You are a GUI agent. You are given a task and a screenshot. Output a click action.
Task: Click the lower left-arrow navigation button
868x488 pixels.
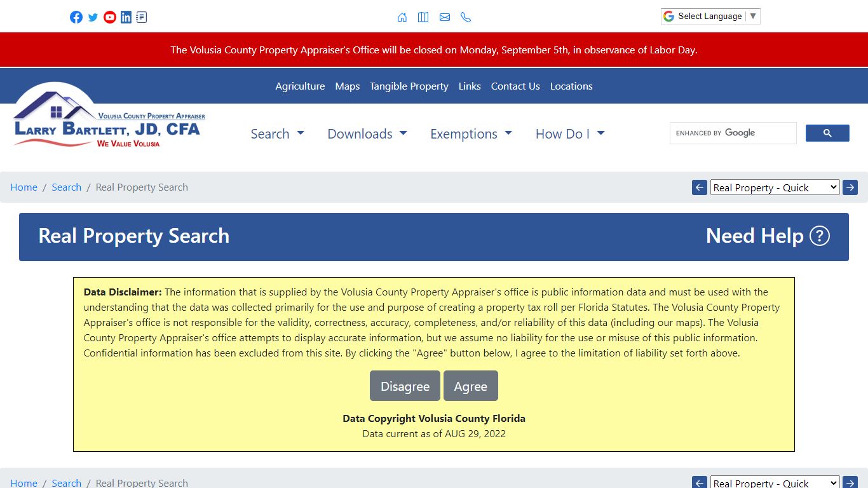coord(700,483)
